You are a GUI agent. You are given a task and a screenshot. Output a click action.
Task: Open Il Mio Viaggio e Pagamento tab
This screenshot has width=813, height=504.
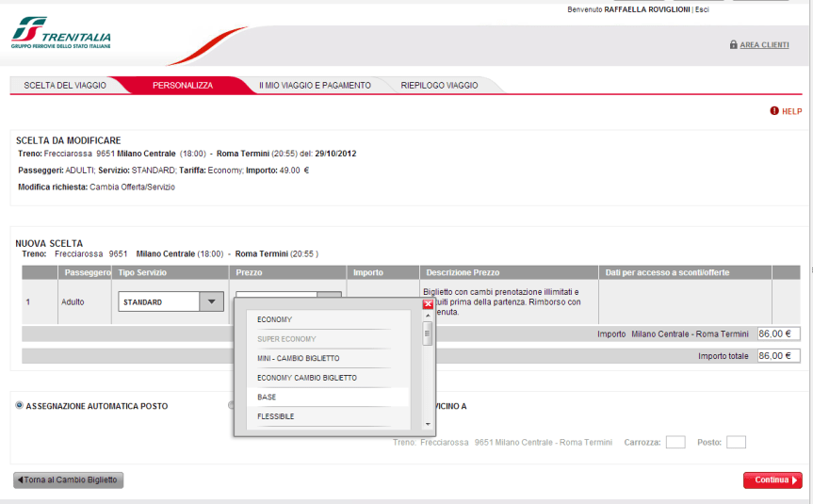315,86
